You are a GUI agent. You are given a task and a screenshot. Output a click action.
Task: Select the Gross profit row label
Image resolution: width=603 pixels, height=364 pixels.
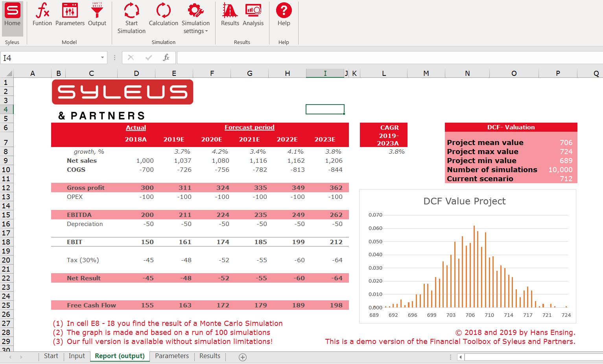click(86, 188)
